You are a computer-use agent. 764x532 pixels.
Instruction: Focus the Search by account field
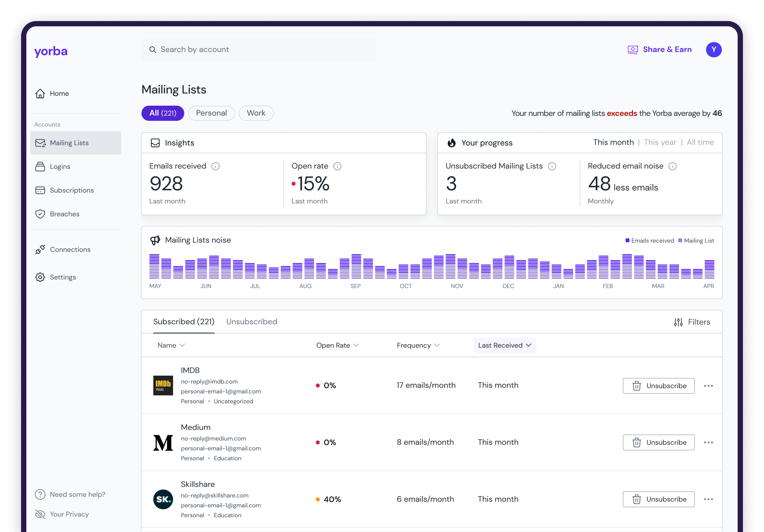258,50
